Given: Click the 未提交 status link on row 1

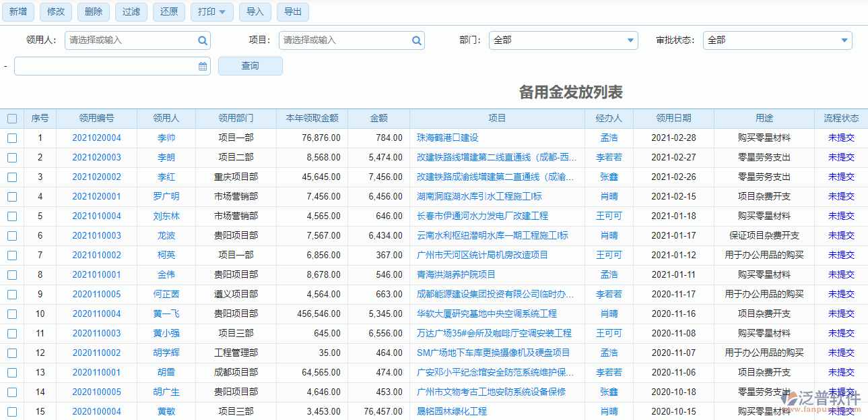Looking at the screenshot, I should pos(840,138).
